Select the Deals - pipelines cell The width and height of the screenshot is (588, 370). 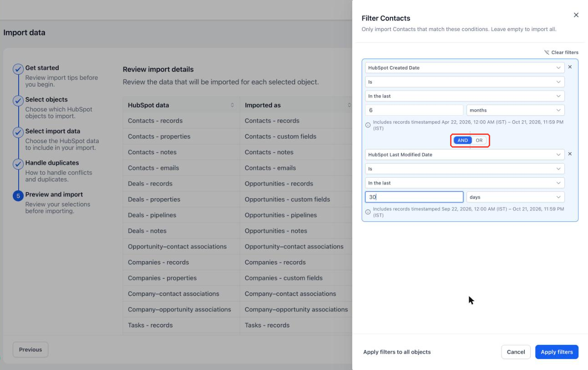[181, 215]
